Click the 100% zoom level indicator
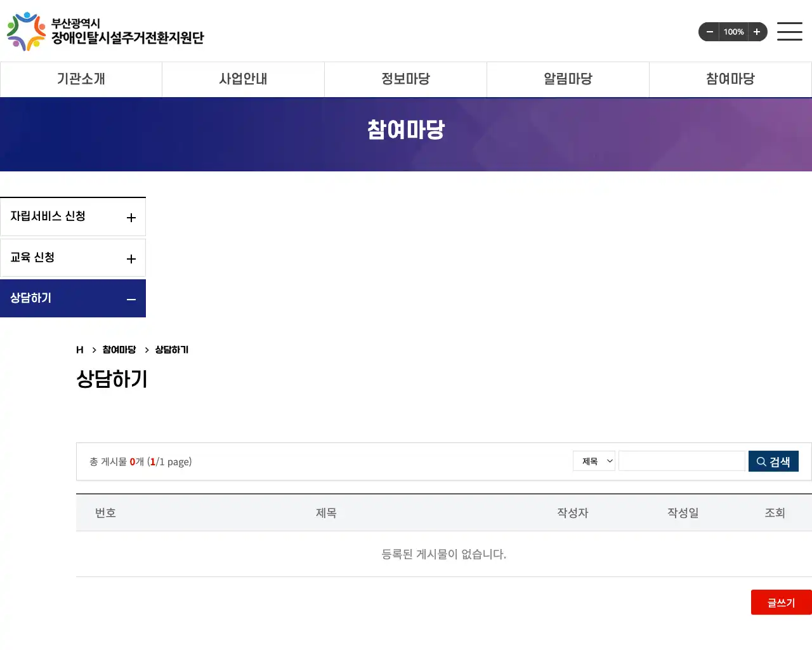 point(733,32)
